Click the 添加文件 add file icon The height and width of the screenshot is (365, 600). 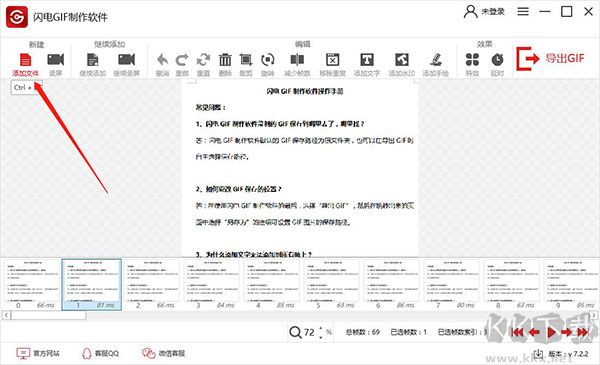(x=25, y=60)
